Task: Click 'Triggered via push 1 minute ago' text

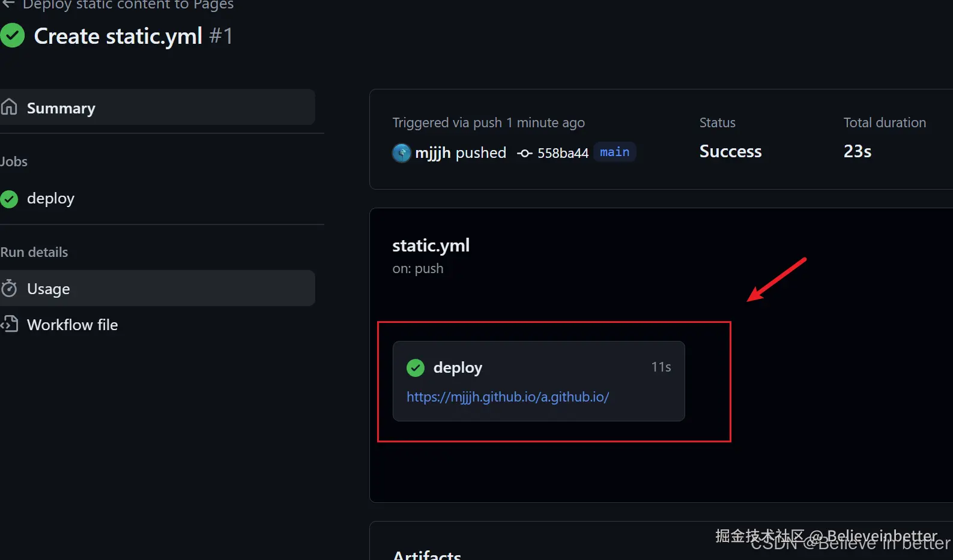Action: pyautogui.click(x=488, y=122)
